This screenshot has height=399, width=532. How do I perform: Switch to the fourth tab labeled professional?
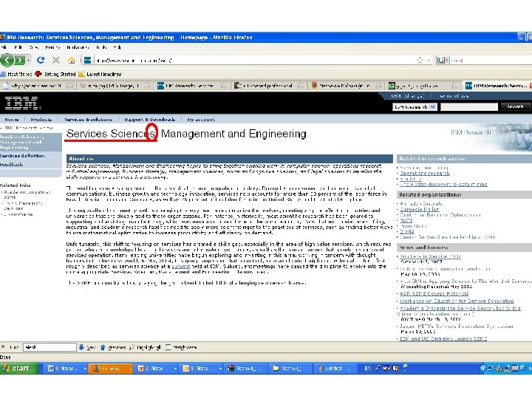[x=268, y=86]
